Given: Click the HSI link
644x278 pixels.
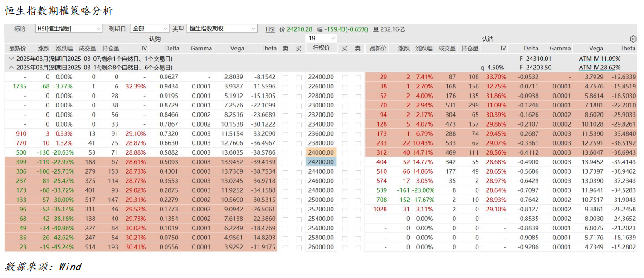Looking at the screenshot, I should coord(270,29).
